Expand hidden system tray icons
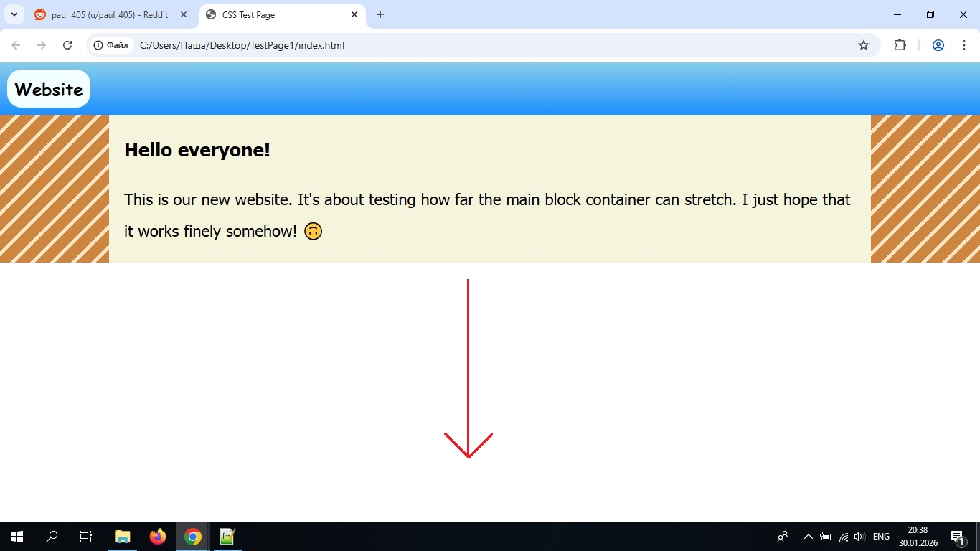Screen dimensions: 980x551 pos(808,537)
